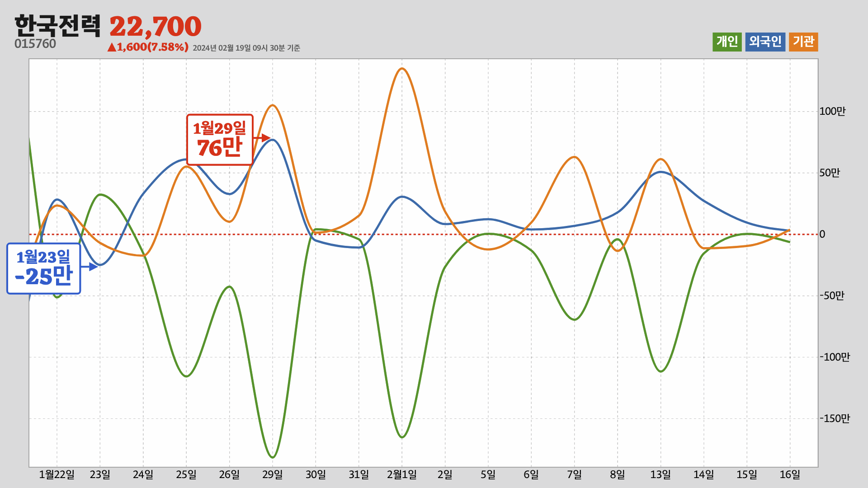Click the 30일 x-axis label
Image resolution: width=868 pixels, height=488 pixels.
click(x=316, y=474)
